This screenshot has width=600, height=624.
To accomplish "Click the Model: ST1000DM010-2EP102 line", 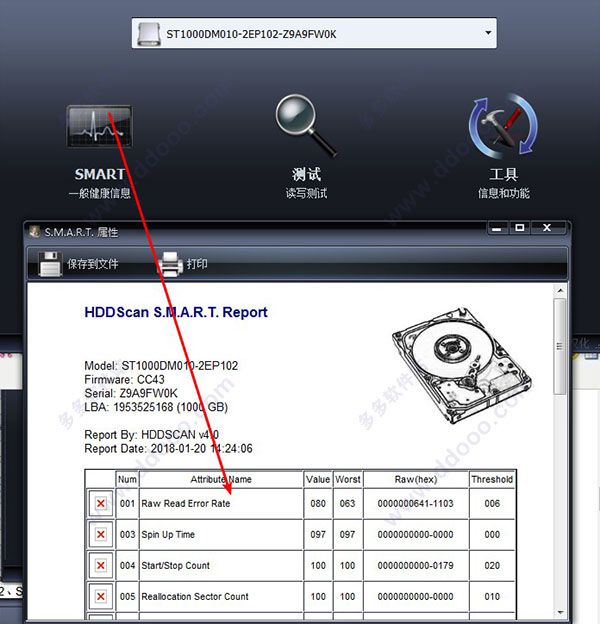I will (161, 366).
